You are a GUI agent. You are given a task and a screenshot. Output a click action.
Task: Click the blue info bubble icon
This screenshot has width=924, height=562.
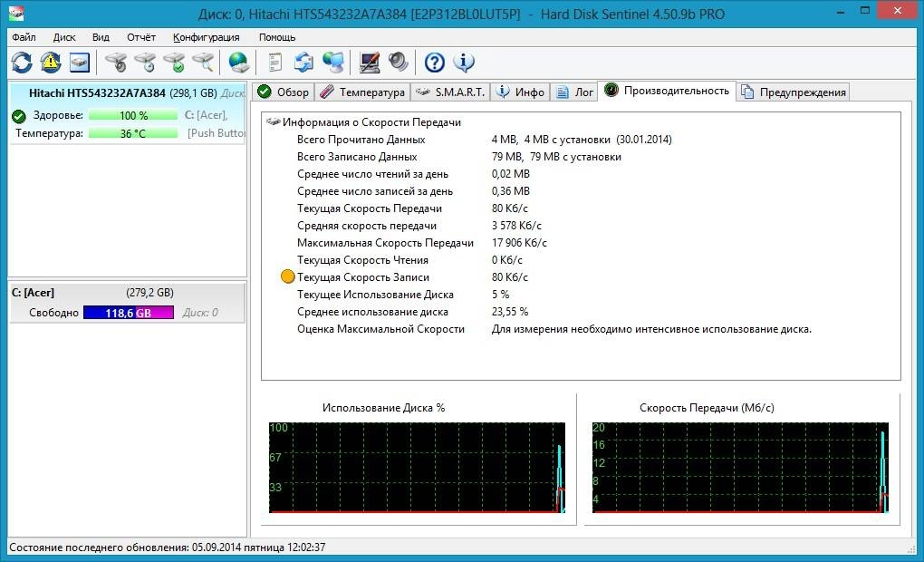[464, 62]
